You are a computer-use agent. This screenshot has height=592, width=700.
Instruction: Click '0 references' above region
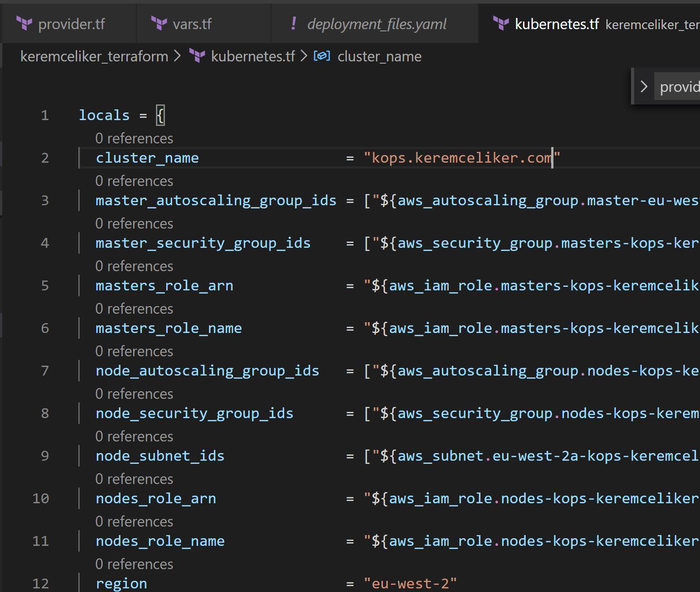[x=134, y=564]
